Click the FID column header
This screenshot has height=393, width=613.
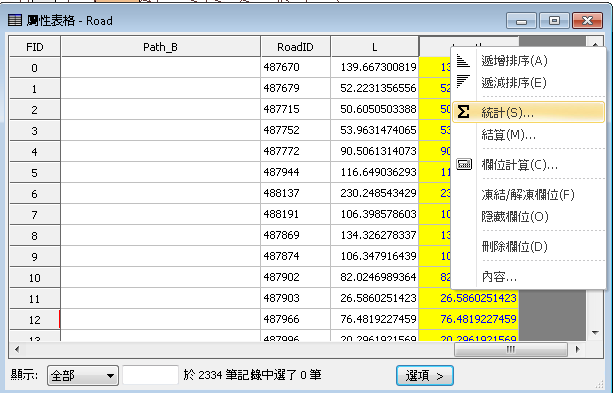click(35, 47)
